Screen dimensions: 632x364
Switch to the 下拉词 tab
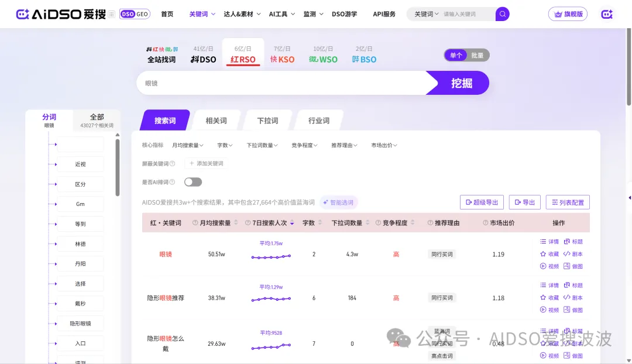(267, 121)
